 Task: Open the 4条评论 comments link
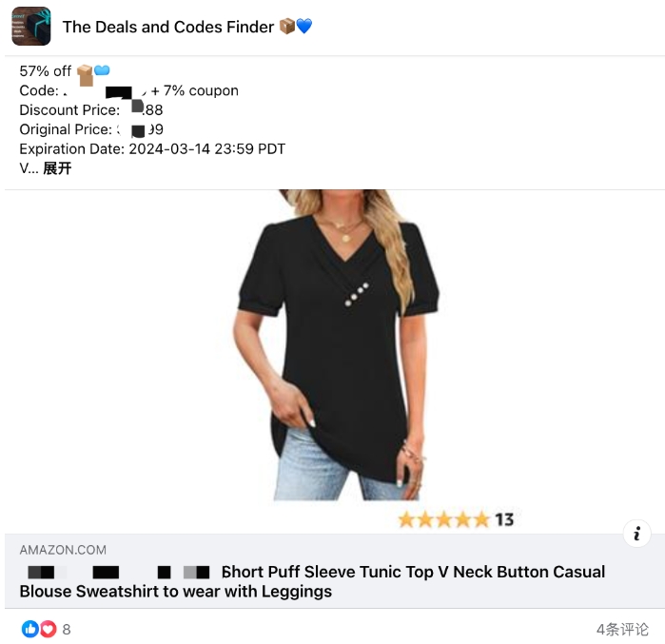coord(622,629)
